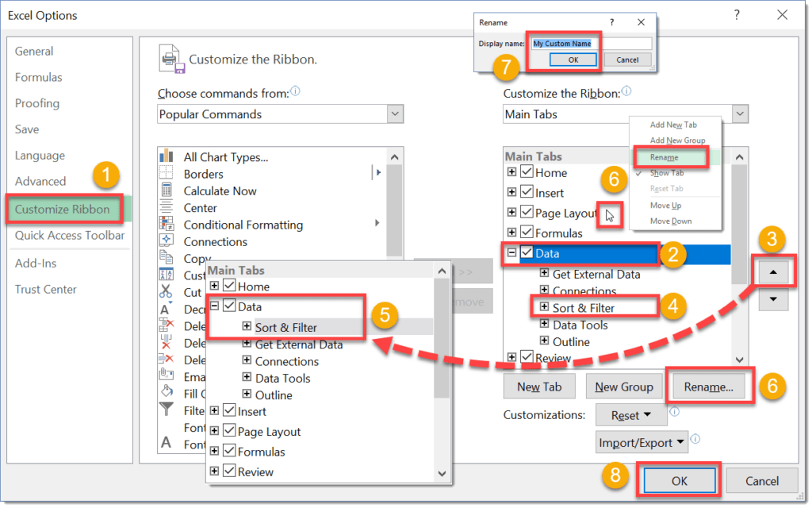Open the Trust Center category

tap(45, 289)
